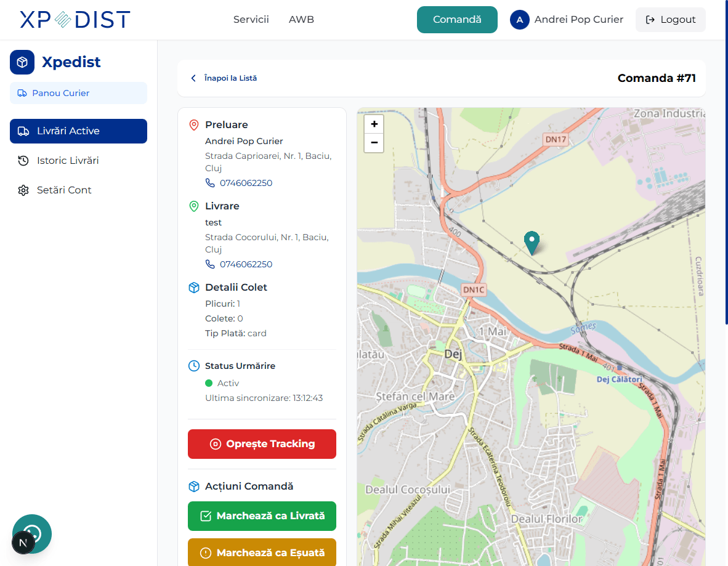Click the Comandă button
This screenshot has width=728, height=566.
click(457, 20)
